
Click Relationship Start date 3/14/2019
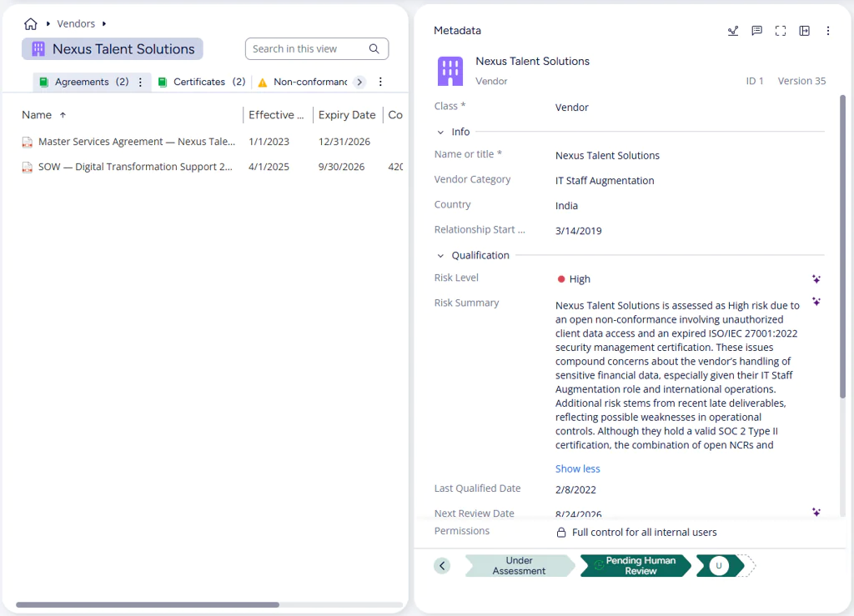click(579, 231)
